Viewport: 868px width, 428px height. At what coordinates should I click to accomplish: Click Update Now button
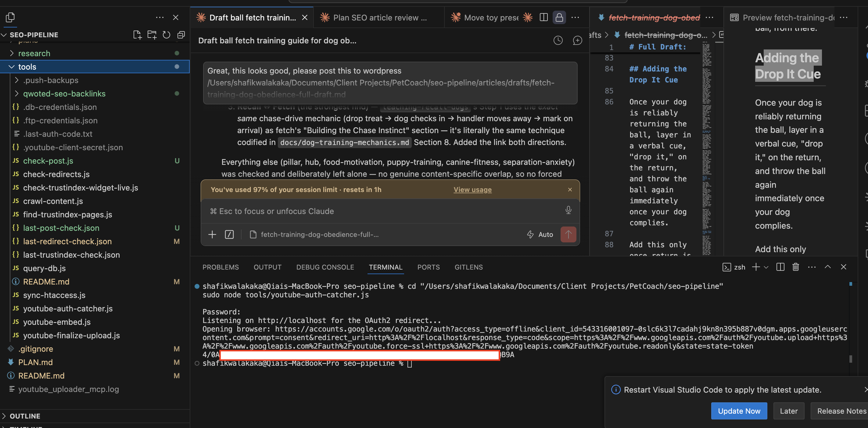pyautogui.click(x=739, y=411)
